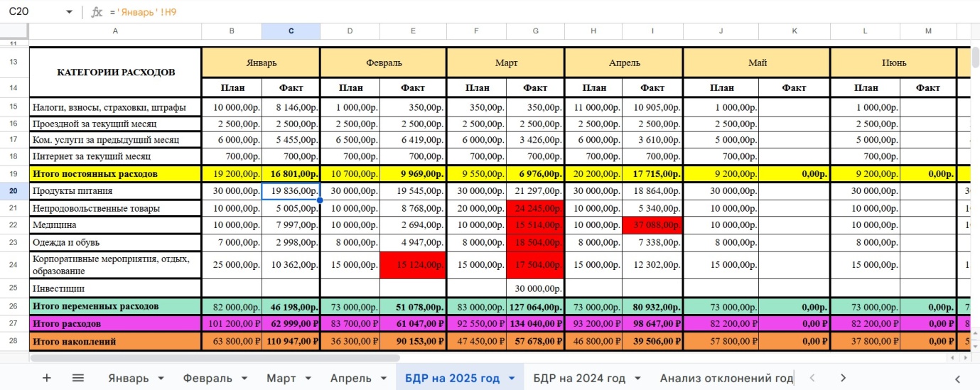Open the Январь tab dropdown menu
This screenshot has width=980, height=390.
[161, 378]
